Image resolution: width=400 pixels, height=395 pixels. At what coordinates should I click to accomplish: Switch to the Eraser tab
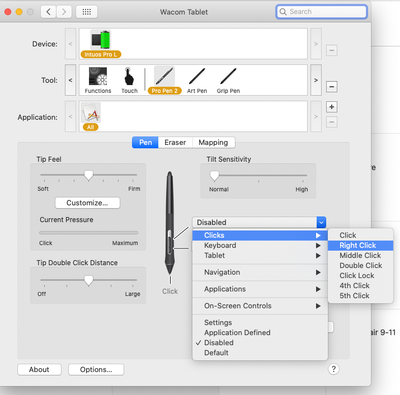pos(175,143)
